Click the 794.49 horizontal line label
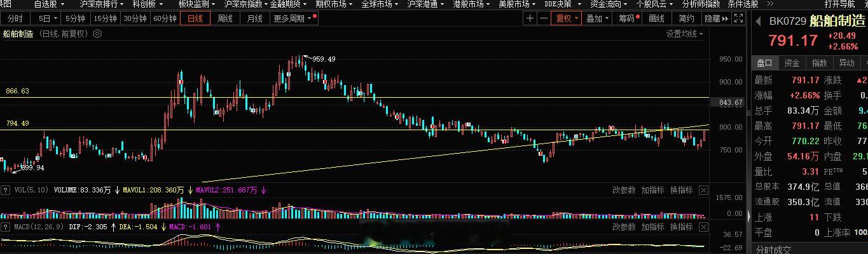Viewport: 868px width, 254px height. (x=17, y=123)
